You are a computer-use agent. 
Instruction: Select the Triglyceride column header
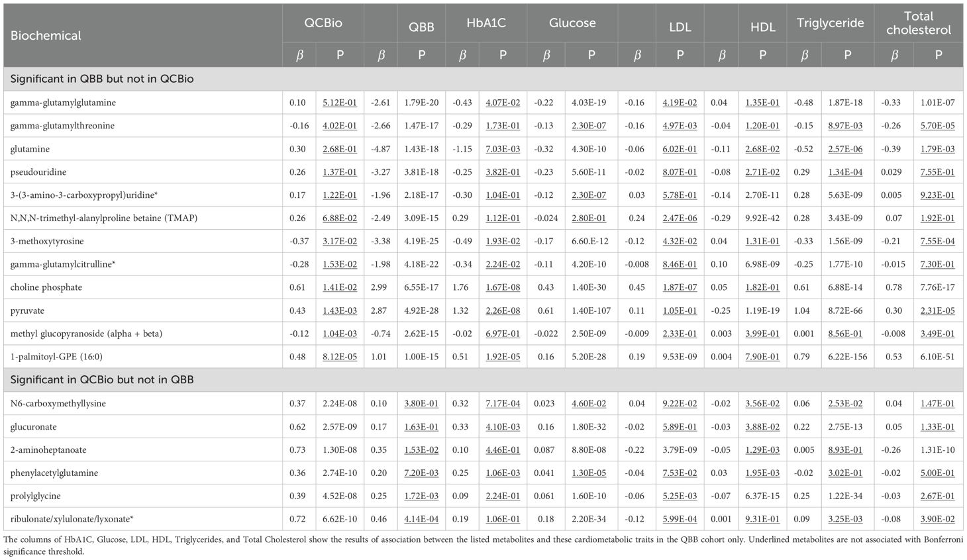[x=830, y=23]
